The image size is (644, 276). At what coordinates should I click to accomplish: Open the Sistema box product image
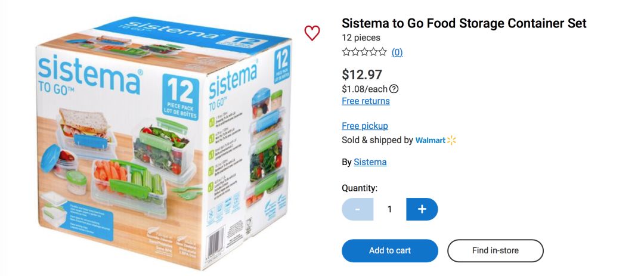coord(163,143)
